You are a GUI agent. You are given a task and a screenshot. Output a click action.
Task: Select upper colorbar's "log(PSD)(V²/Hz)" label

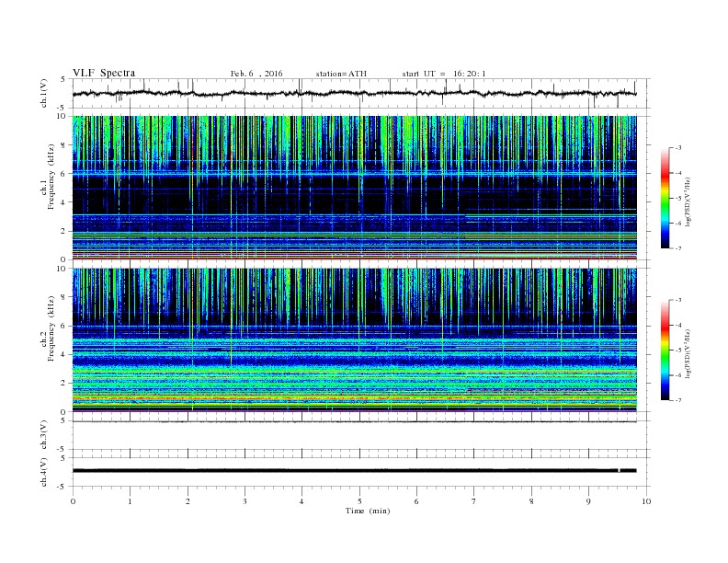click(x=688, y=201)
